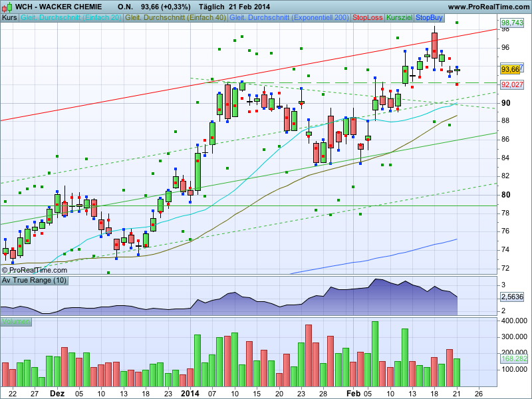Click the StopLoss legend label
Viewport: 532px width, 399px height.
coord(368,18)
